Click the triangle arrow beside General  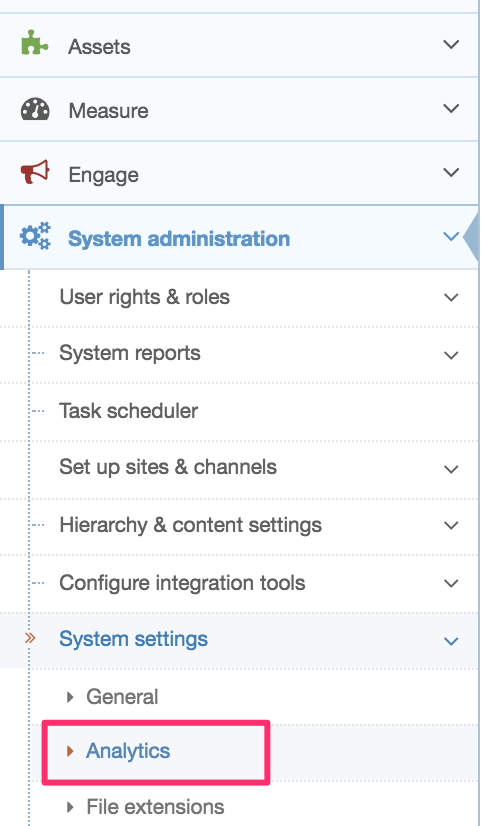pos(70,697)
